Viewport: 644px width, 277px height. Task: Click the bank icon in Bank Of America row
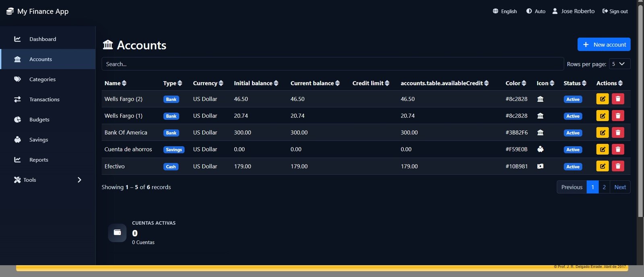tap(540, 133)
